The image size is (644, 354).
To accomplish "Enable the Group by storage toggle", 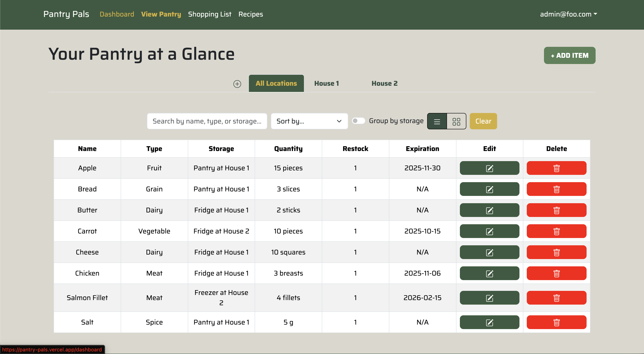I will click(358, 121).
